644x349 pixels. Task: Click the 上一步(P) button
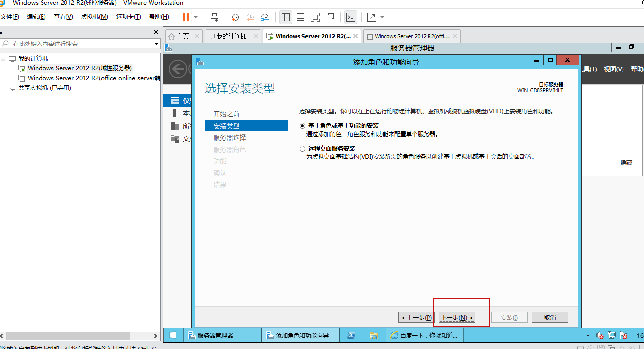(x=416, y=318)
